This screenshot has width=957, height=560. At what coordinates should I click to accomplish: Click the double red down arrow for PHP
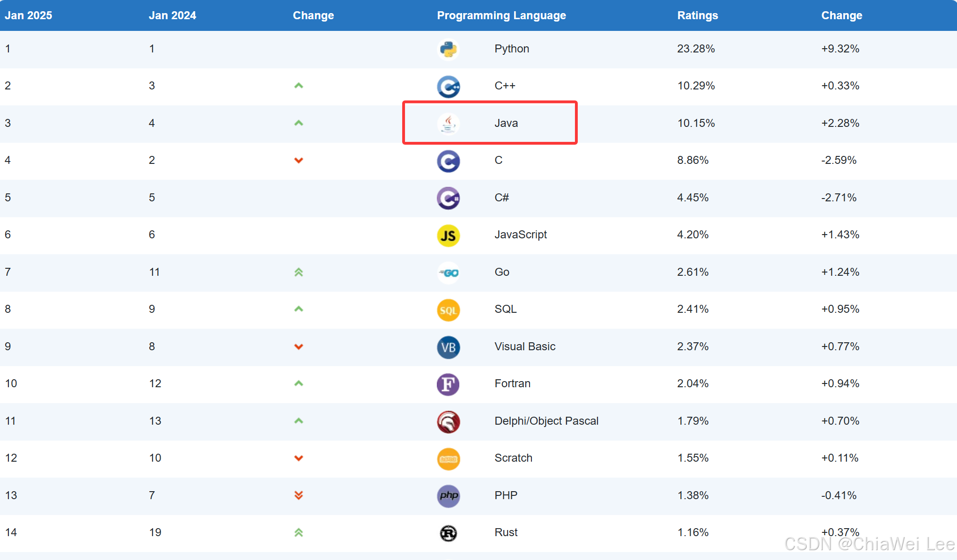point(299,495)
